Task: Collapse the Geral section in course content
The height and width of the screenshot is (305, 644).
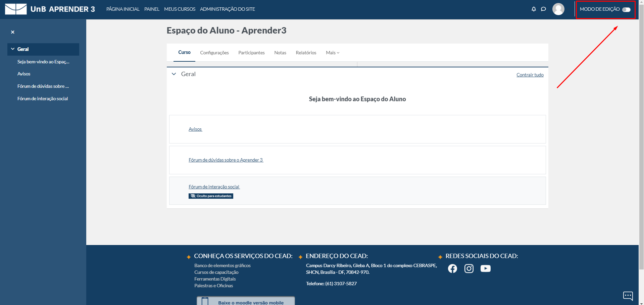Action: point(174,74)
